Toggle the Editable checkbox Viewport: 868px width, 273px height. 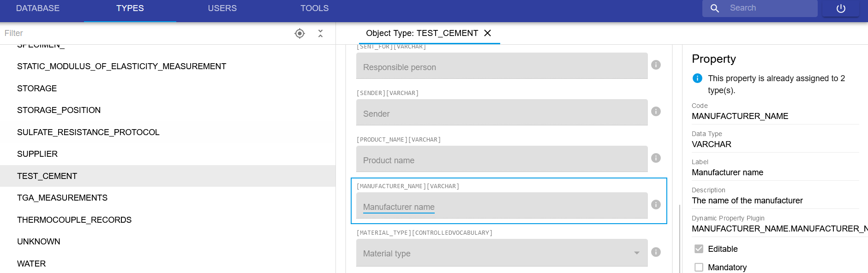pyautogui.click(x=699, y=249)
